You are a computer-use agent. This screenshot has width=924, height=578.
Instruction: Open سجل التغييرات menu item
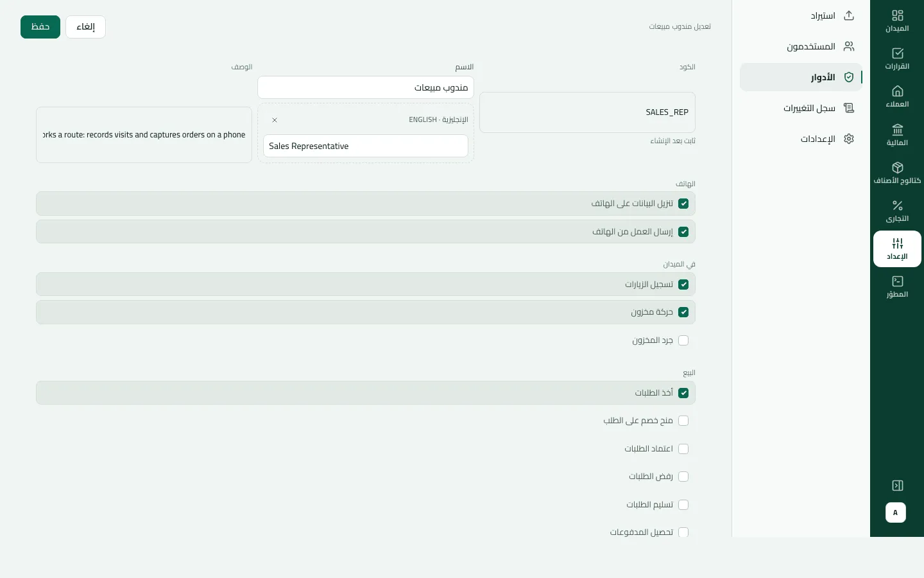pos(801,108)
